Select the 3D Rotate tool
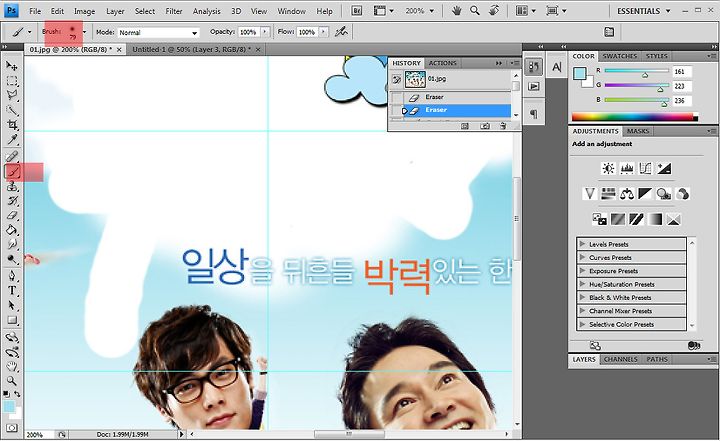This screenshot has height=441, width=720. [12, 338]
